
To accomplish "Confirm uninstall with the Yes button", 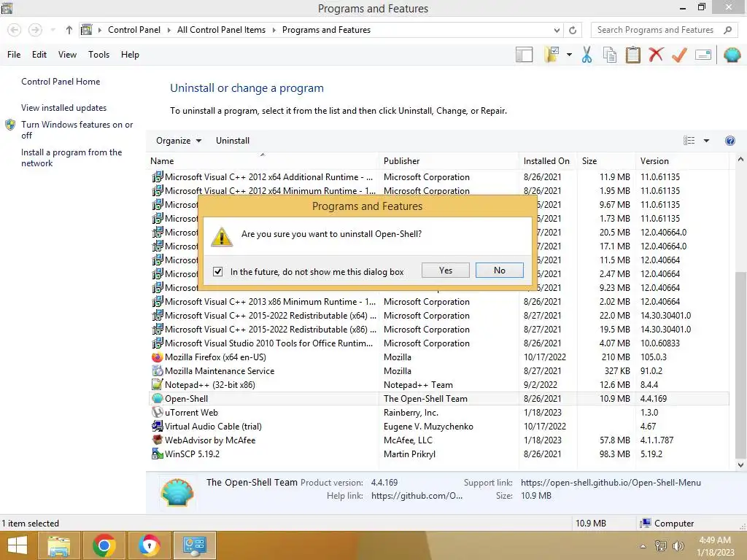I will [446, 270].
